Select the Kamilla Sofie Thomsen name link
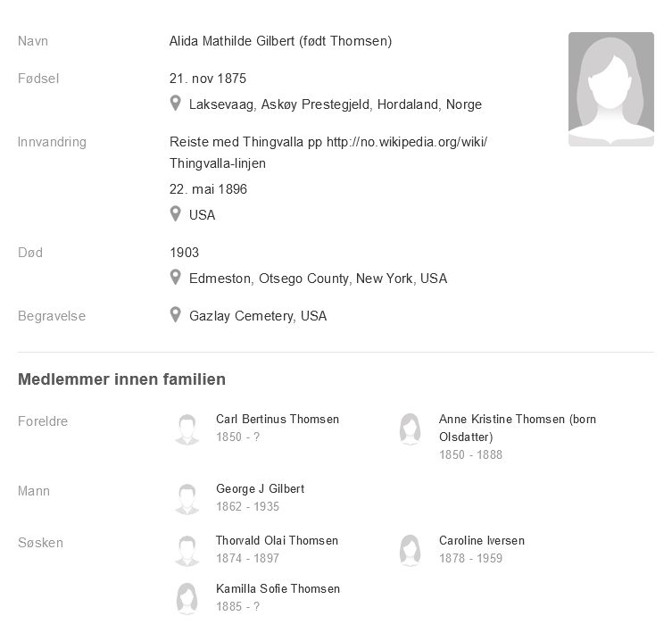Viewport: 672px width, 641px height. click(x=278, y=588)
